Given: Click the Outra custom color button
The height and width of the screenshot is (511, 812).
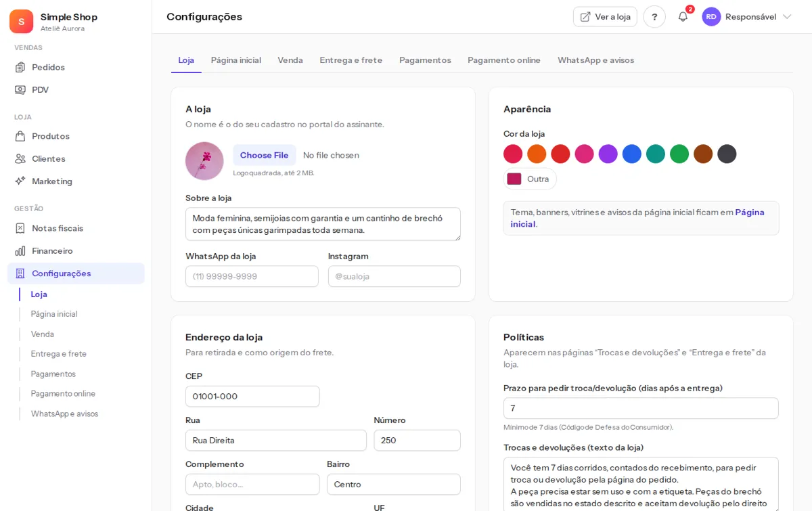Looking at the screenshot, I should pos(530,179).
